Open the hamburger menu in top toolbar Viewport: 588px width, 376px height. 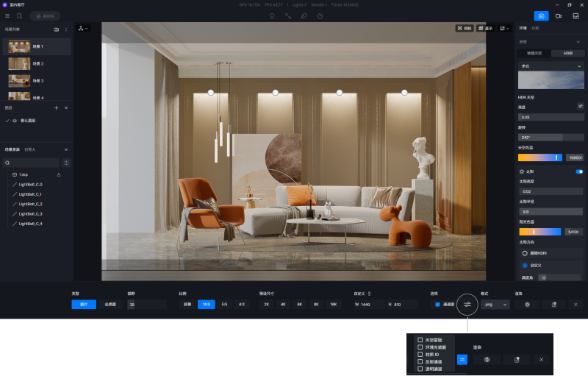coord(8,15)
